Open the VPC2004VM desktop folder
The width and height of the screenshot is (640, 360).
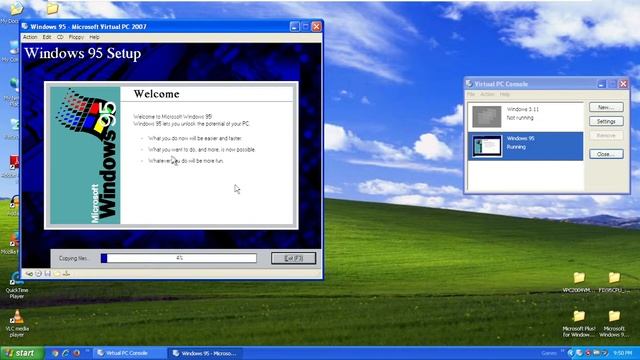(x=579, y=282)
